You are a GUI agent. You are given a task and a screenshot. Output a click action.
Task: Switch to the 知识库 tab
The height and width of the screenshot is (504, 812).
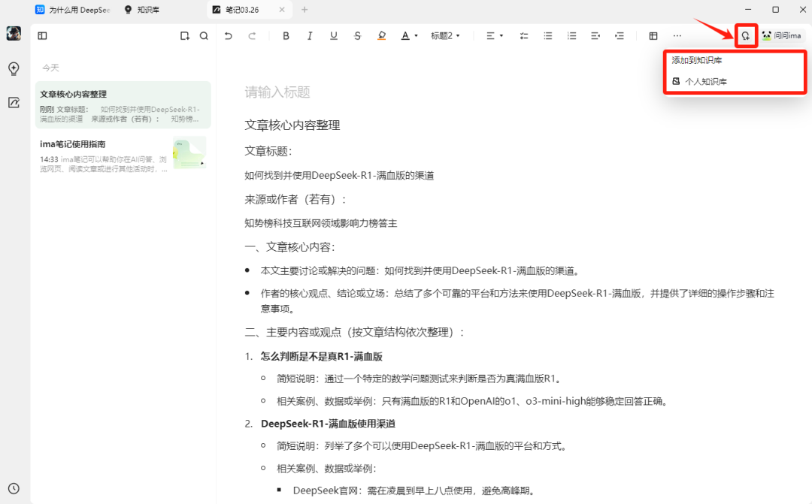coord(142,10)
